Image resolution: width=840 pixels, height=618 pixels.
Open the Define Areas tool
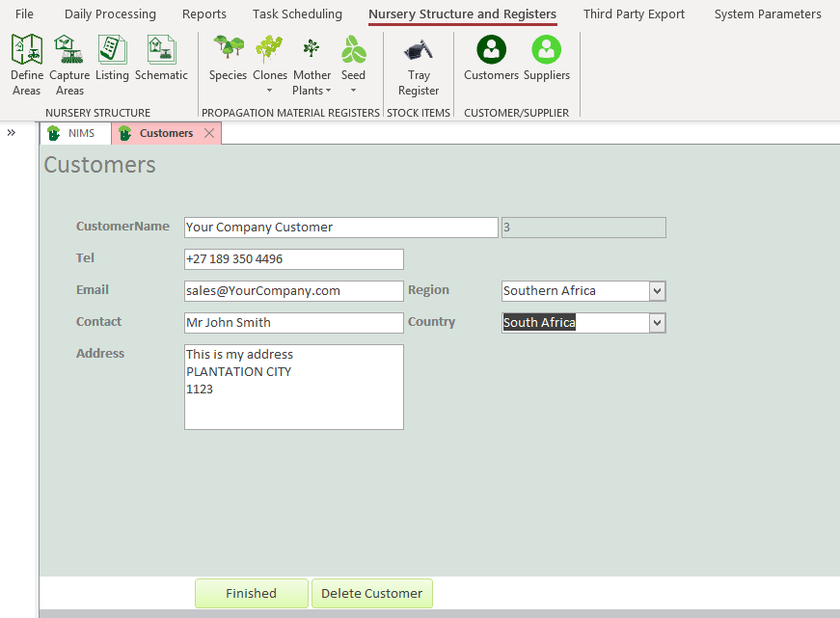26,64
